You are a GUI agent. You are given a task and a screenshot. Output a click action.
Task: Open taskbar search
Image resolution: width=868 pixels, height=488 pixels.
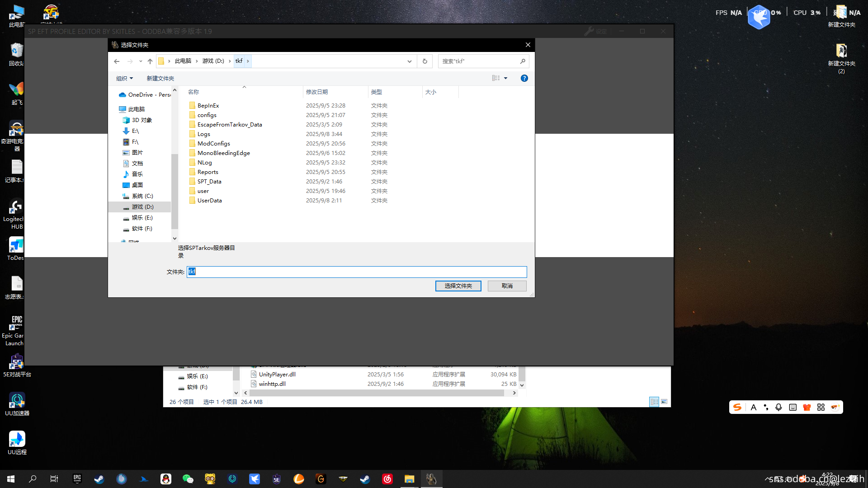point(33,479)
